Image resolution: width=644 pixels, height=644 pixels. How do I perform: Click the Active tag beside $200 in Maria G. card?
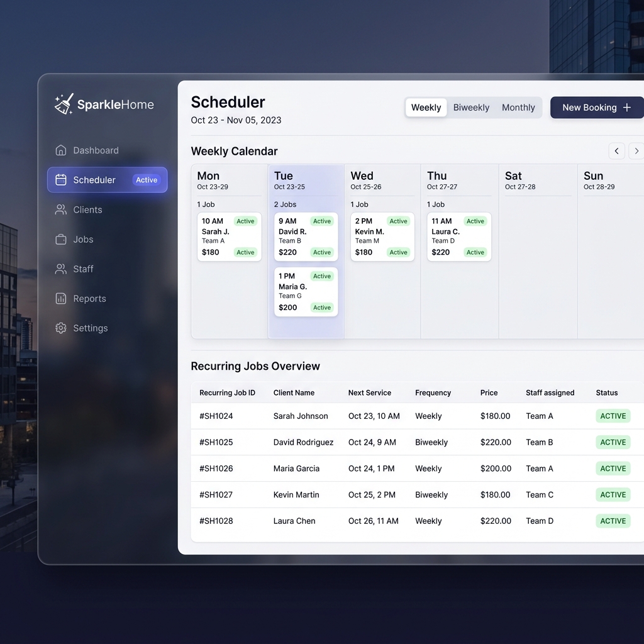pyautogui.click(x=322, y=308)
